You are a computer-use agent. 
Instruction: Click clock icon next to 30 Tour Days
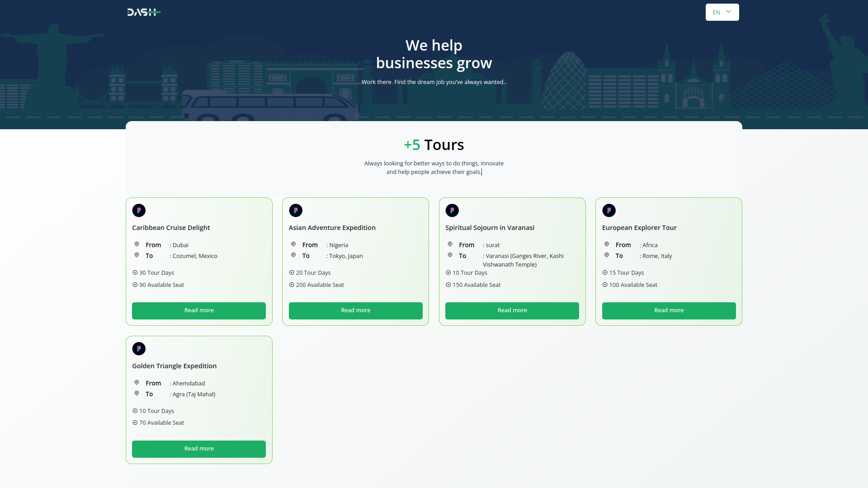[135, 272]
